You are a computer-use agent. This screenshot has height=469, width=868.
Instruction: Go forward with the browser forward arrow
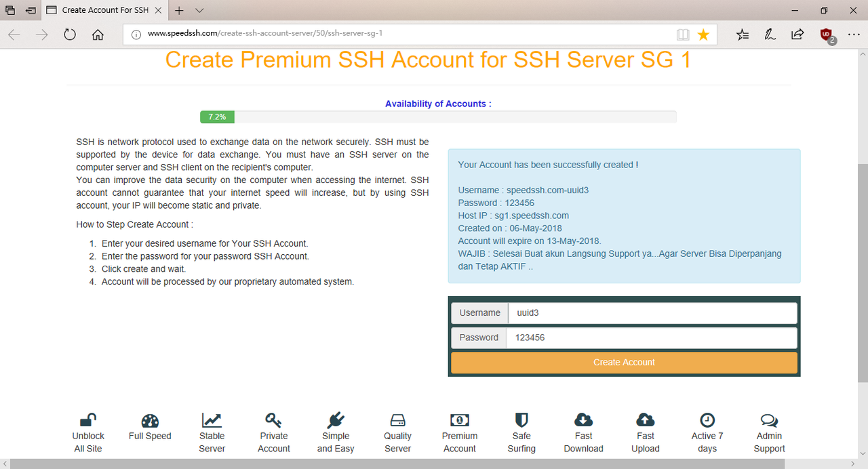click(42, 35)
